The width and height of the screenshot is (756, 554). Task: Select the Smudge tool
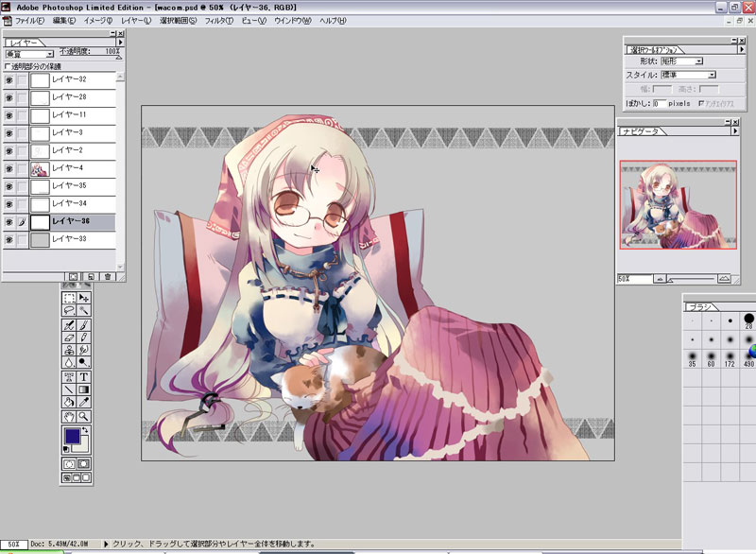pyautogui.click(x=84, y=350)
